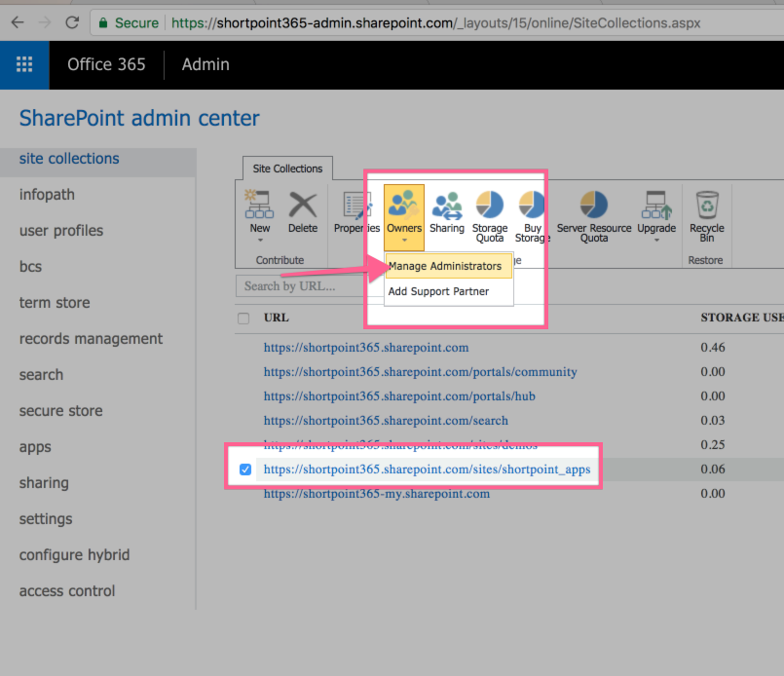Select Manage Administrators from the menu

[448, 265]
